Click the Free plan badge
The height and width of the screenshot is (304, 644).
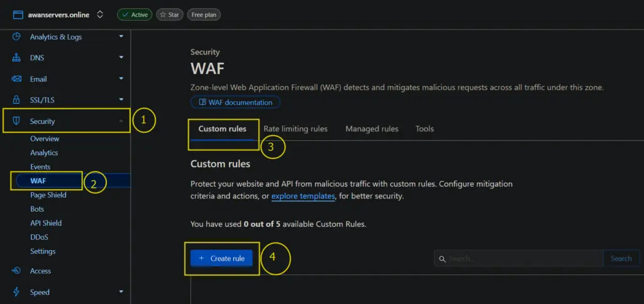click(204, 15)
